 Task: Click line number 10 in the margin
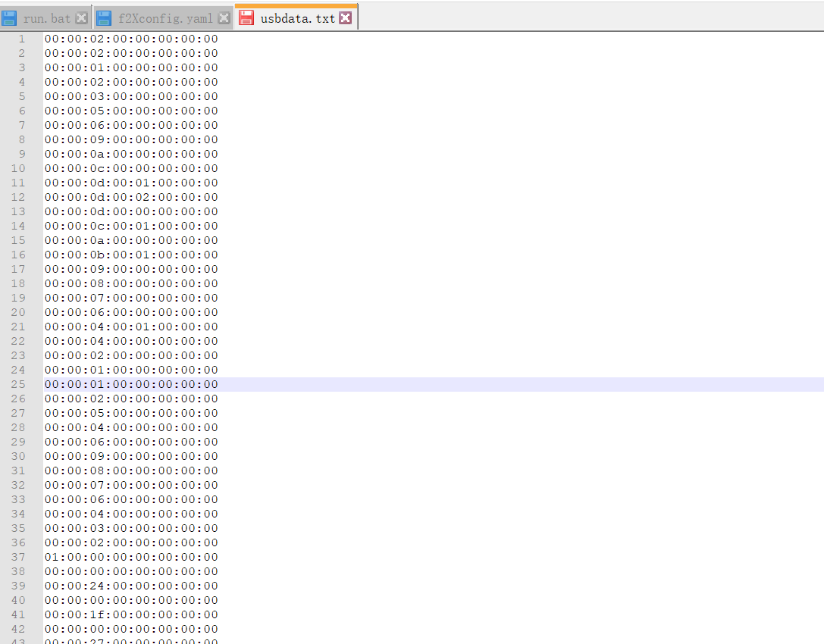pos(18,169)
